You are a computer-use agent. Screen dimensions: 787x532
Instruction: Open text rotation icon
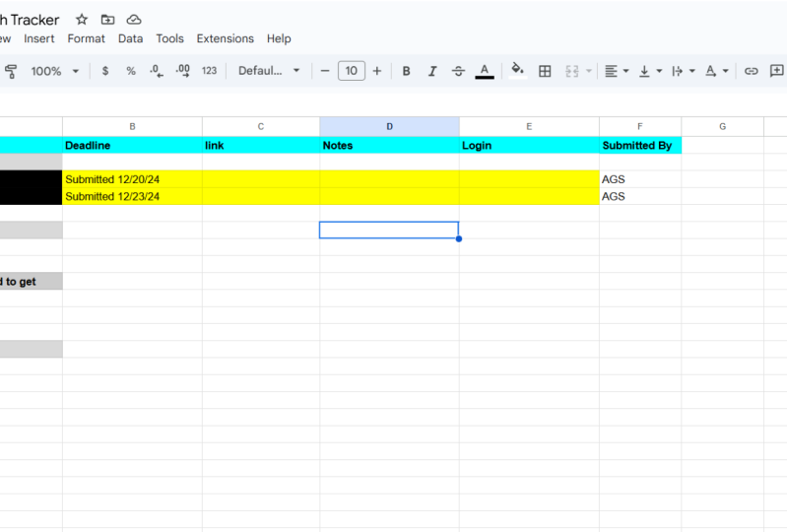pyautogui.click(x=711, y=71)
